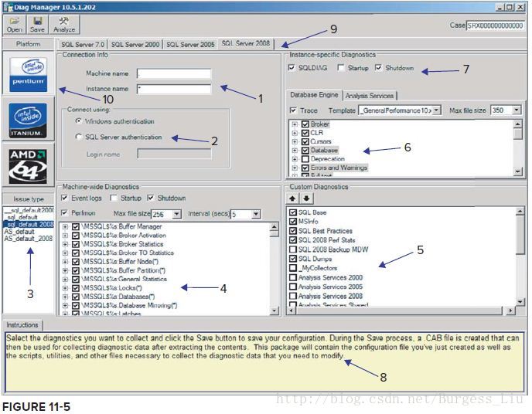Click the Diag Manager title bar icon

pyautogui.click(x=8, y=7)
